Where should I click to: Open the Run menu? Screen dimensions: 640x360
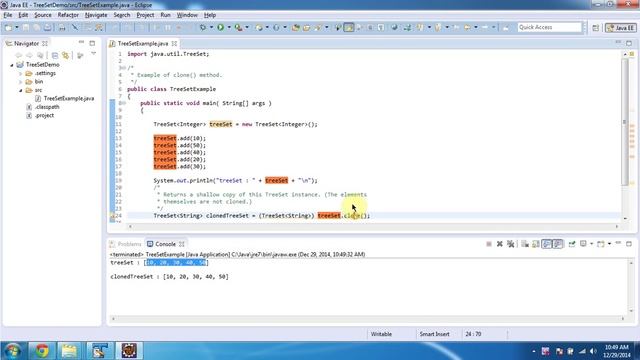(165, 15)
